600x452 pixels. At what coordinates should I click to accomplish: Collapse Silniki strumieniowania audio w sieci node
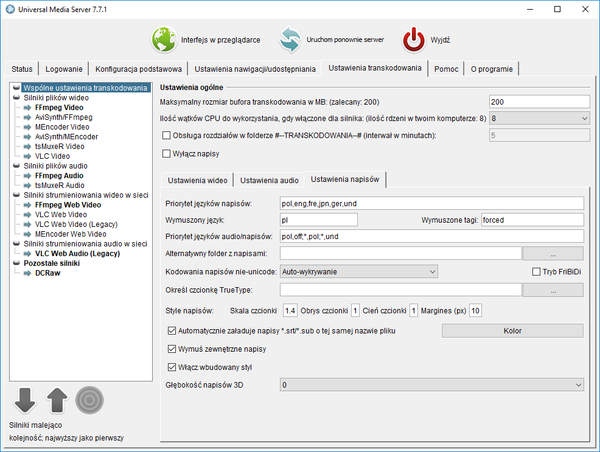(16, 244)
